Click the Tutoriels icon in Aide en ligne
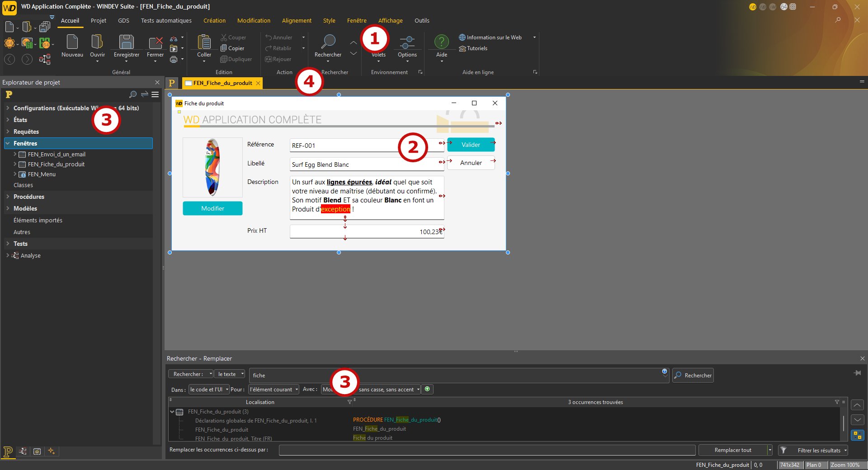The width and height of the screenshot is (868, 470). 463,48
